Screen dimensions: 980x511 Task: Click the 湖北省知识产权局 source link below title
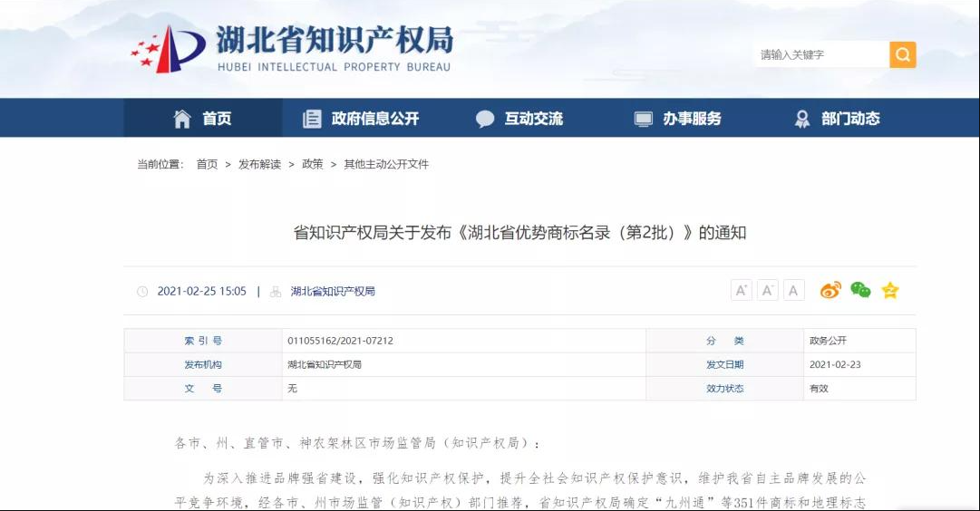tap(333, 292)
